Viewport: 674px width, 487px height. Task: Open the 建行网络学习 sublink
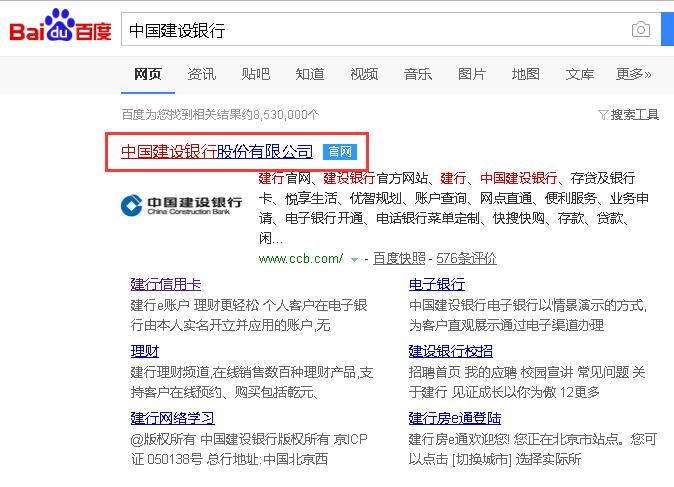click(172, 418)
